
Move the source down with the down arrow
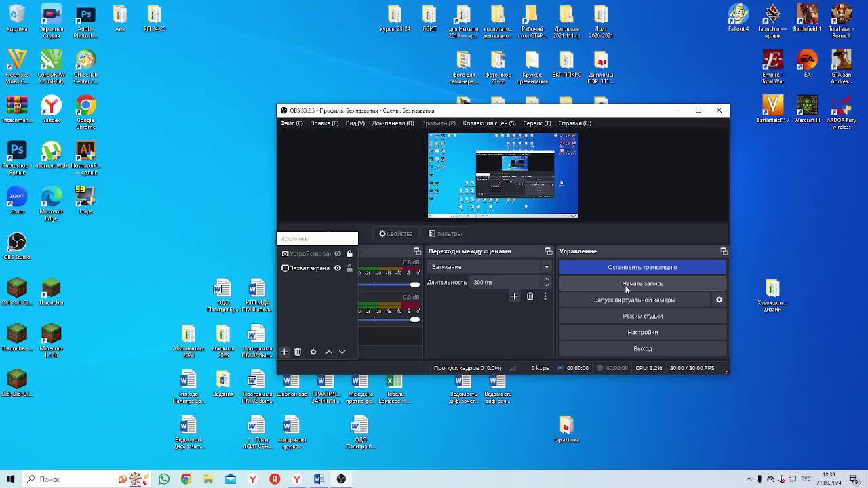point(342,352)
